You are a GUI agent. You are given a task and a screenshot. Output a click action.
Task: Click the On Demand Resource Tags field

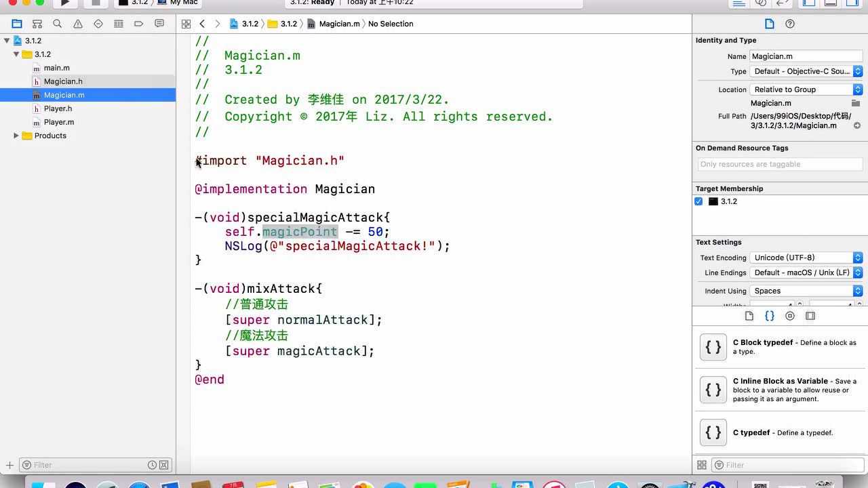[x=780, y=164]
